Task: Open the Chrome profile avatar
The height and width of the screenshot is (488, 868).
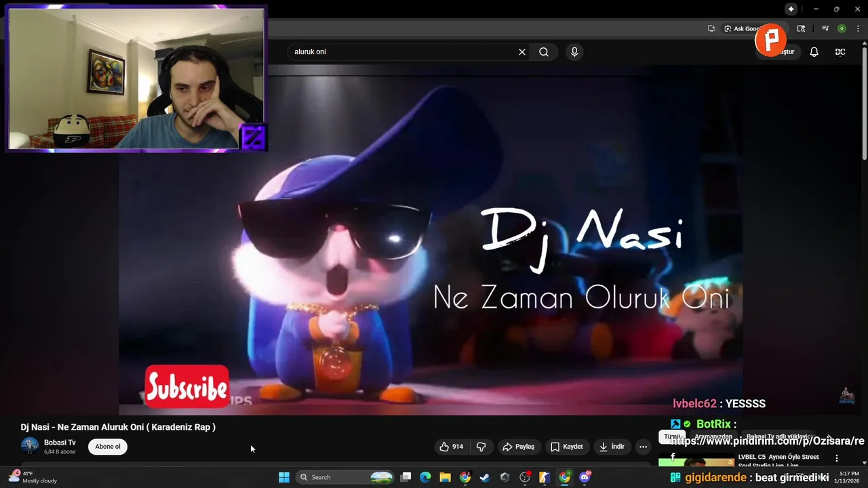Action: point(842,28)
